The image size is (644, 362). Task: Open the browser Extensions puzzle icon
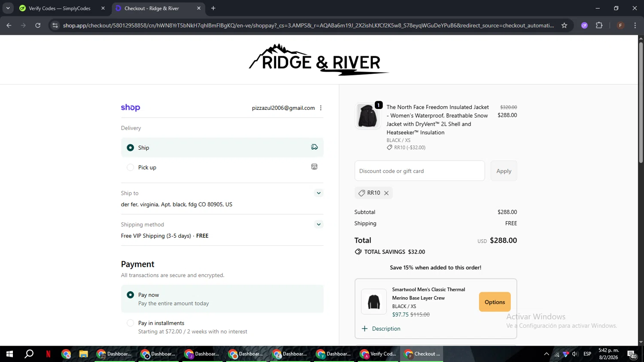(599, 25)
